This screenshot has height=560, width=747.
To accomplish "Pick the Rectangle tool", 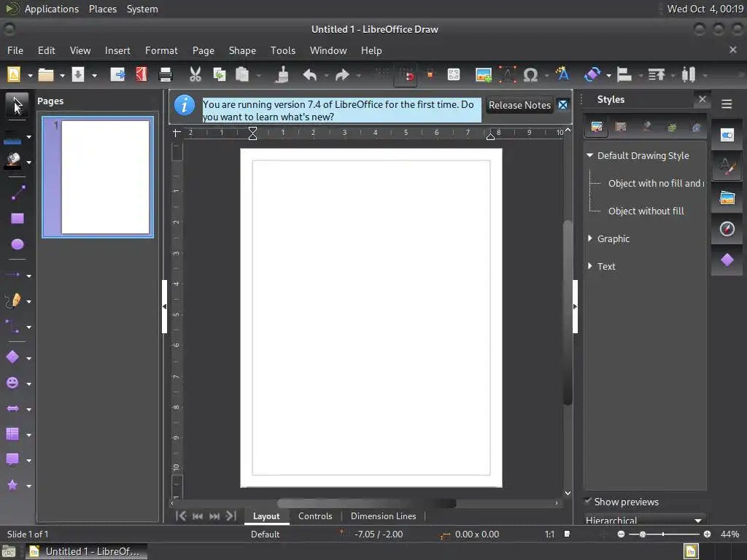I will click(18, 219).
